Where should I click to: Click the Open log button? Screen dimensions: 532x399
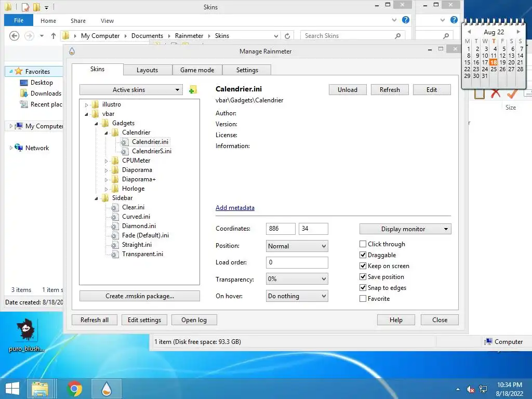pyautogui.click(x=194, y=320)
